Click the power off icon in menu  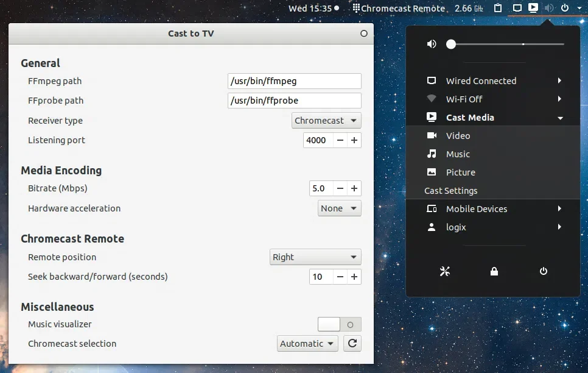[544, 271]
